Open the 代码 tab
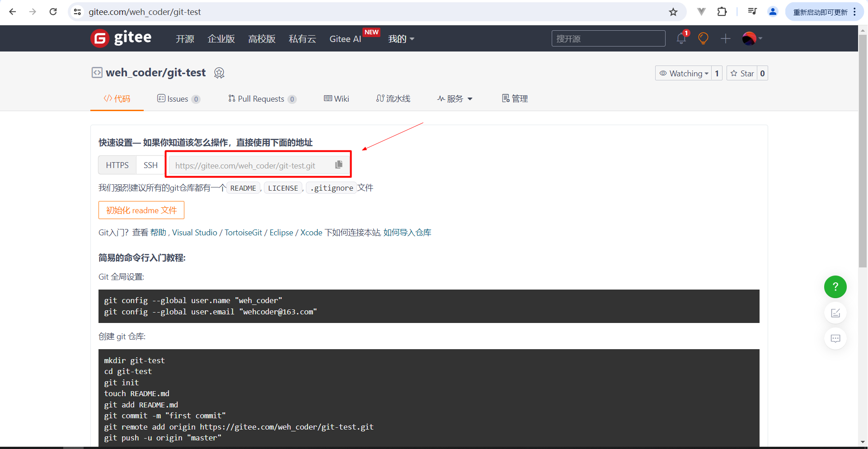This screenshot has width=868, height=449. click(x=117, y=98)
